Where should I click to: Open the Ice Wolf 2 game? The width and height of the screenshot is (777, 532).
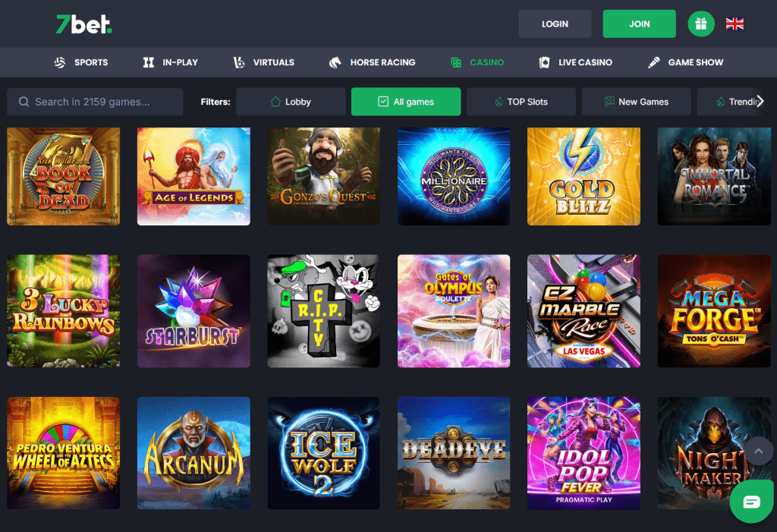point(323,453)
